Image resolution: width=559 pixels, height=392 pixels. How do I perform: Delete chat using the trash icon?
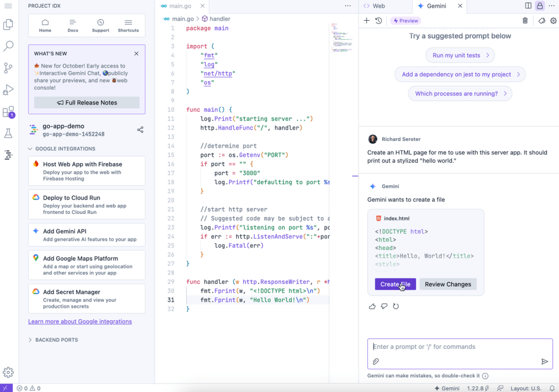coord(525,21)
